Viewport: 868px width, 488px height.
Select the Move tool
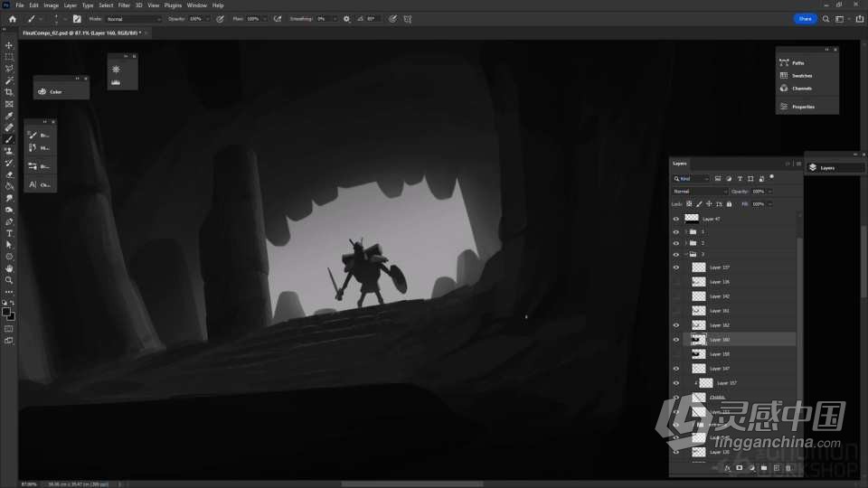[x=9, y=45]
